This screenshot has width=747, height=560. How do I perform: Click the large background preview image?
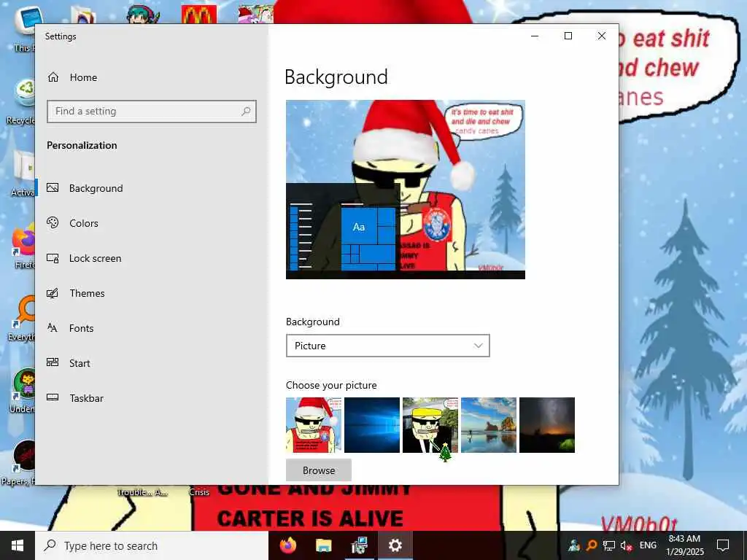coord(406,190)
